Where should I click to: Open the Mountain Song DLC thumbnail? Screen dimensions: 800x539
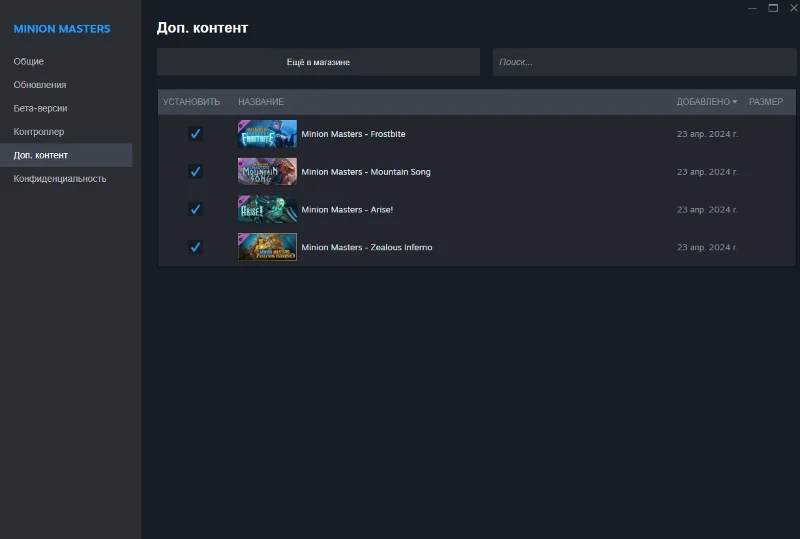pos(267,172)
